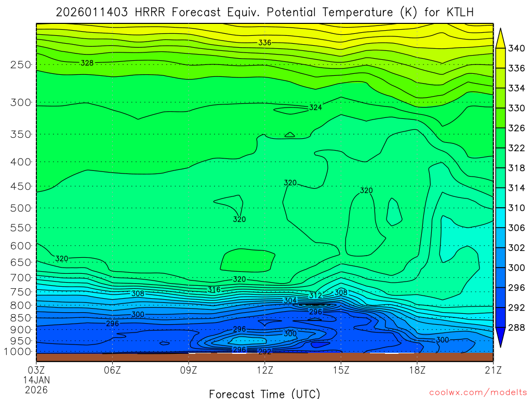Click the 334 value on the color legend
The width and height of the screenshot is (532, 399).
(x=516, y=88)
